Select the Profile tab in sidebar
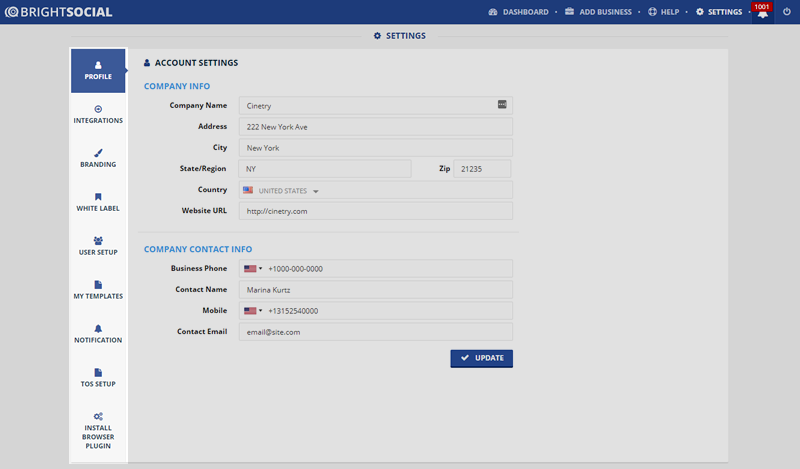This screenshot has width=800, height=469. 98,71
